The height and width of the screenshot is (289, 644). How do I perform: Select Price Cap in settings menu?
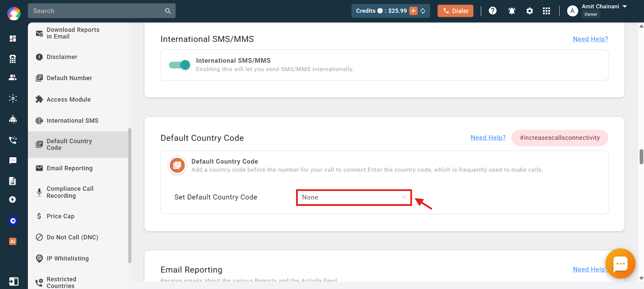[x=78, y=216]
